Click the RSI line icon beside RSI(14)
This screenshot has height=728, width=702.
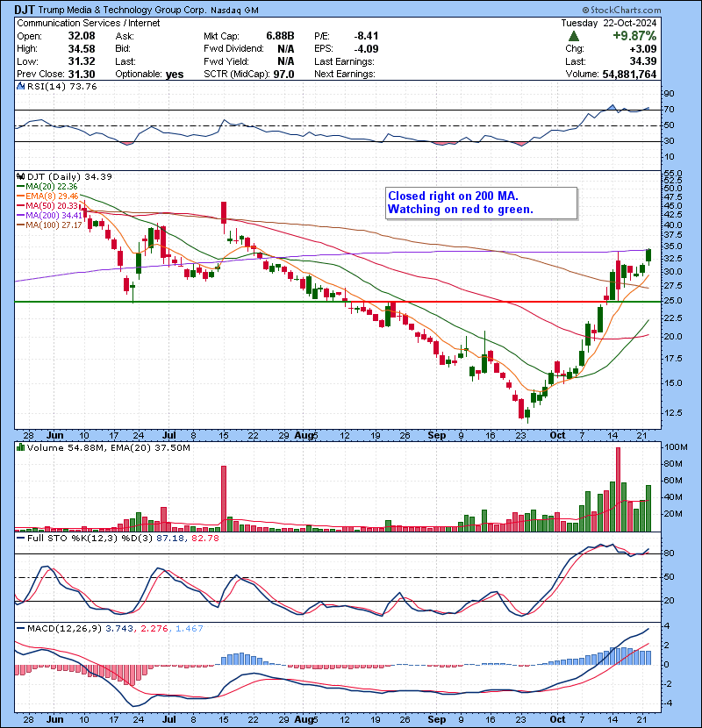20,86
